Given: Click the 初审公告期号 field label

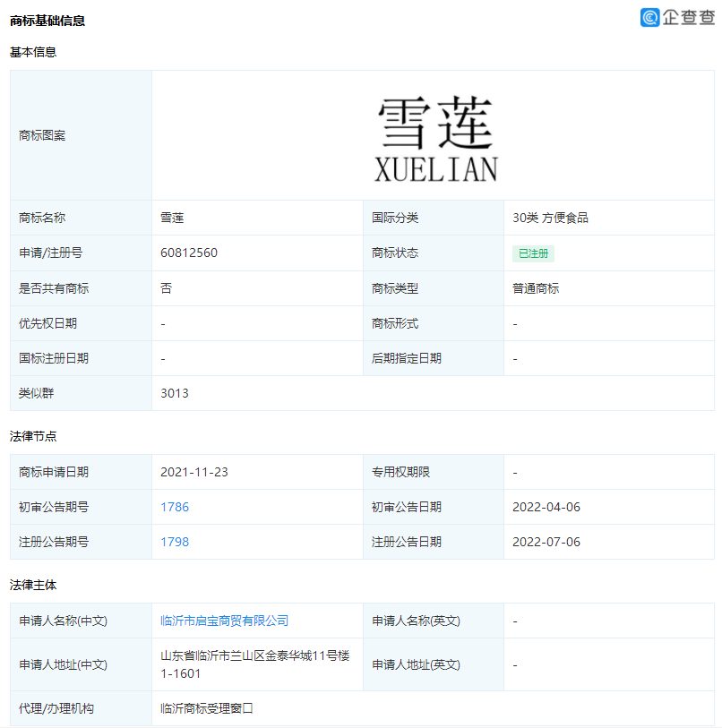Looking at the screenshot, I should [54, 507].
